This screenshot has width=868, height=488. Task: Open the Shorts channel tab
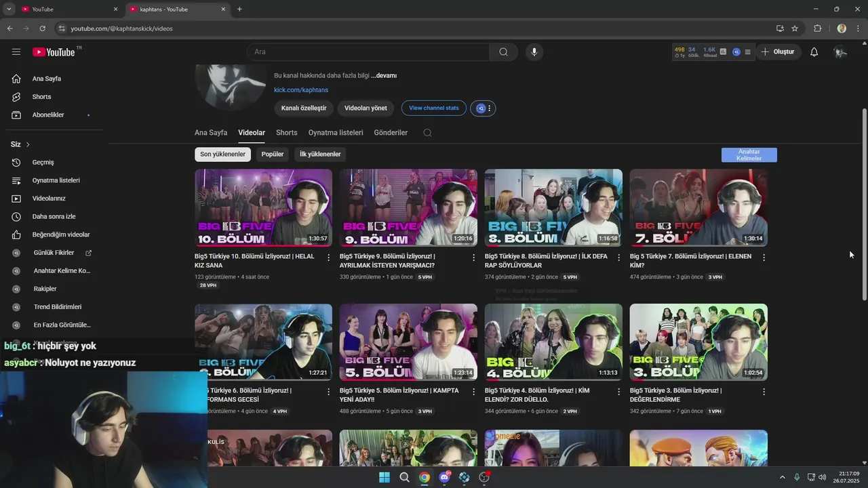(287, 133)
